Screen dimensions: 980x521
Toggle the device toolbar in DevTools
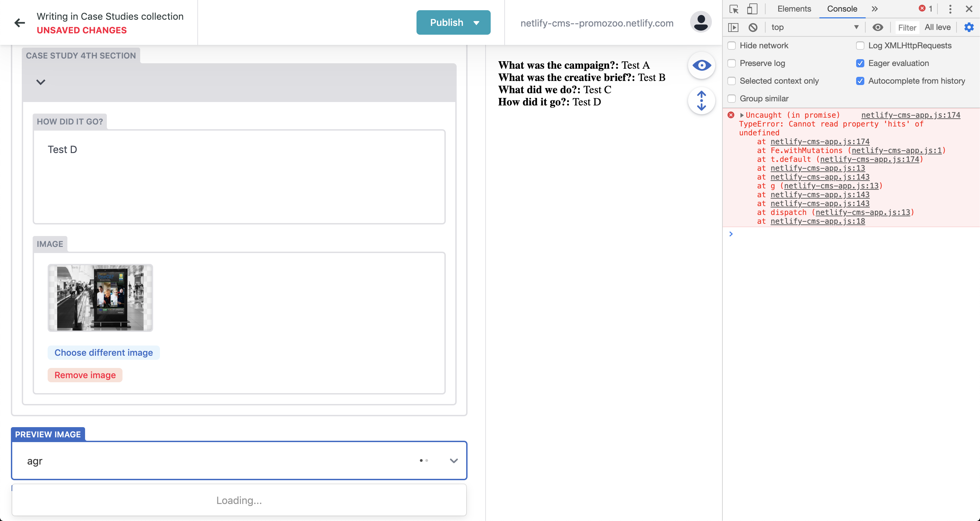click(752, 9)
